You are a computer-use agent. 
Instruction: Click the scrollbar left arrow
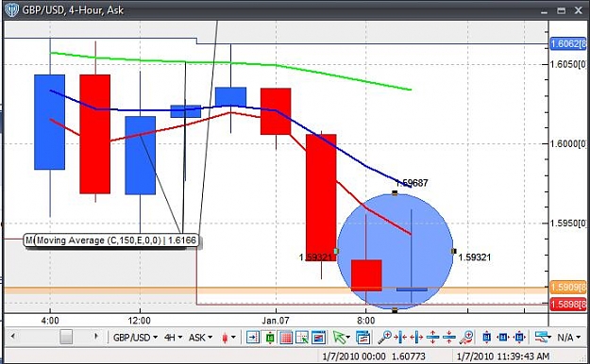[13, 336]
